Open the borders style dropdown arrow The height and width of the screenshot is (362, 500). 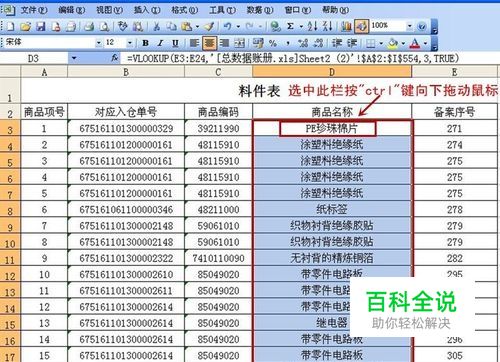pos(381,43)
